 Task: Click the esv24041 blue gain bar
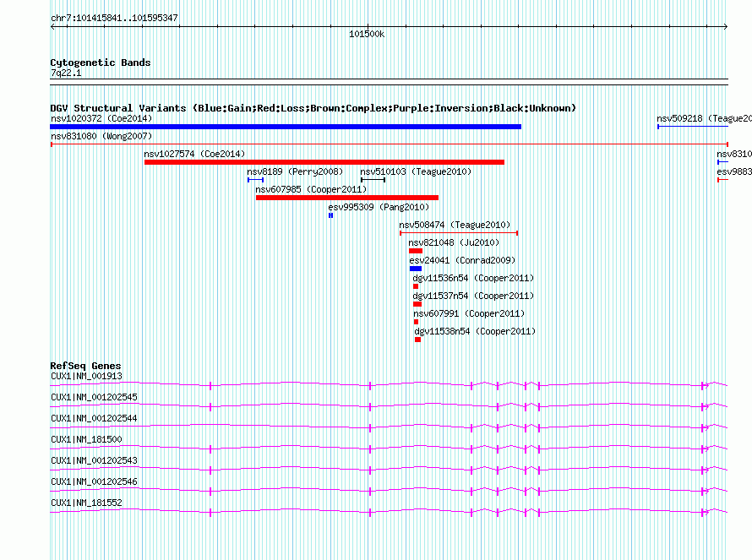click(416, 269)
